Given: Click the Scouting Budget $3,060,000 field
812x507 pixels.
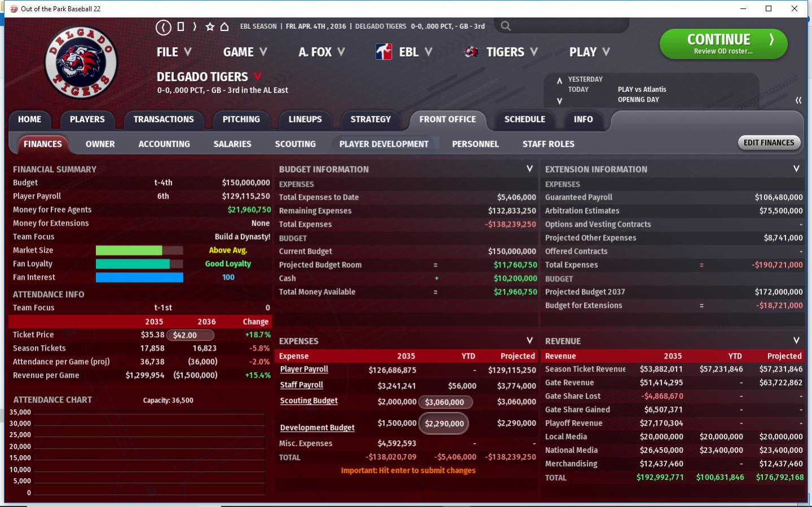Looking at the screenshot, I should pos(445,402).
